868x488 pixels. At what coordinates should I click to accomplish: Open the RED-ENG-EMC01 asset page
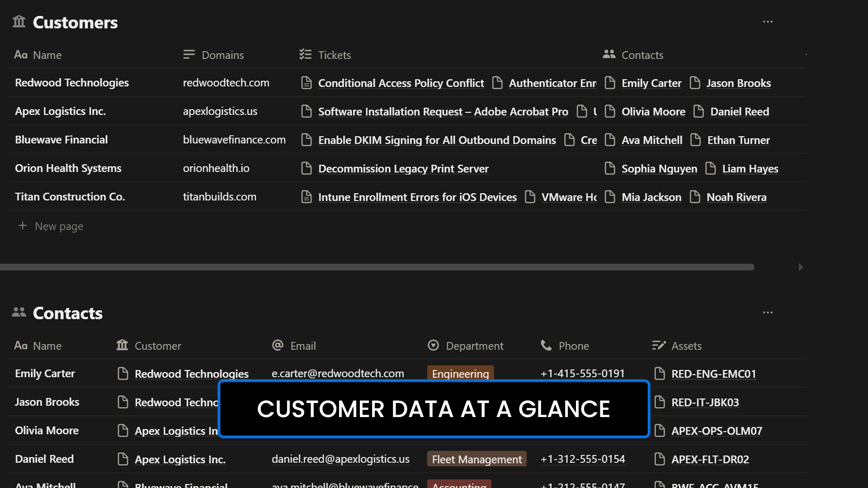713,374
